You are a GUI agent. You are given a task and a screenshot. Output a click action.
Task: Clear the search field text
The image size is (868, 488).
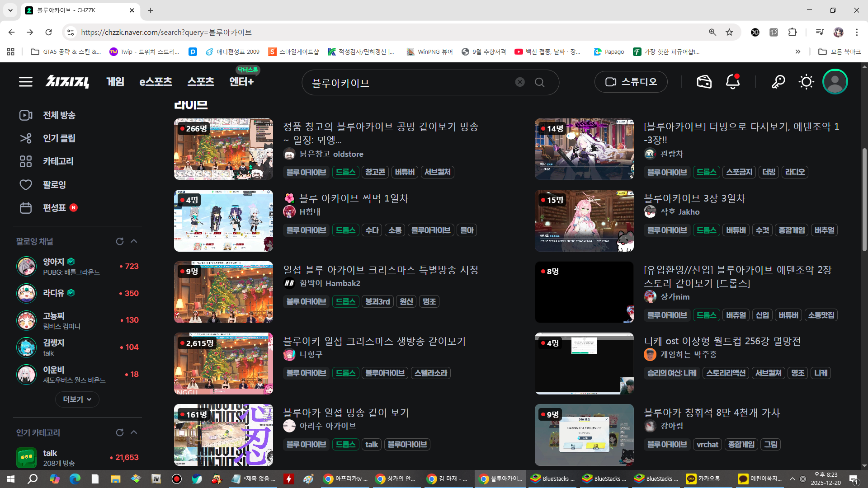(520, 82)
